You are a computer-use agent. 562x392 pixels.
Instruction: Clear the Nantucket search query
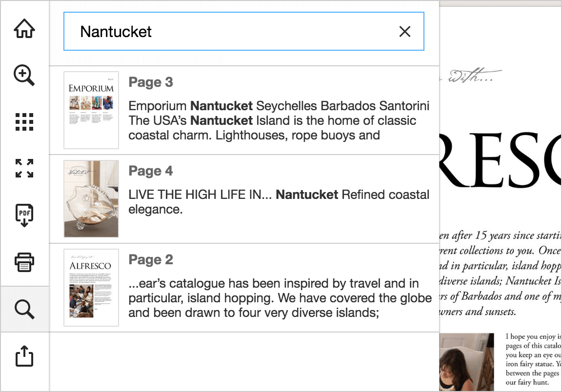pyautogui.click(x=405, y=31)
